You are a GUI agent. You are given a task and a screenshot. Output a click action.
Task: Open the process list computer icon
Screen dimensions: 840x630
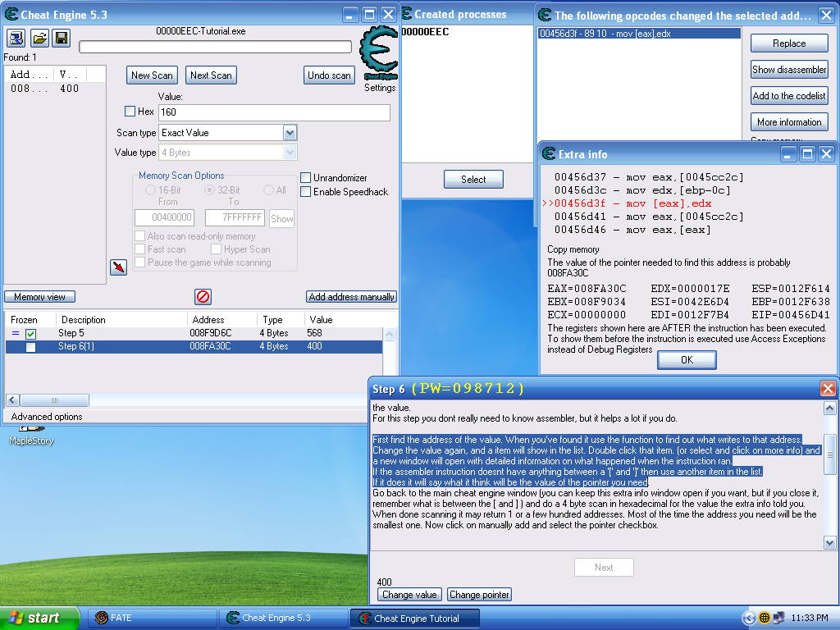[16, 38]
